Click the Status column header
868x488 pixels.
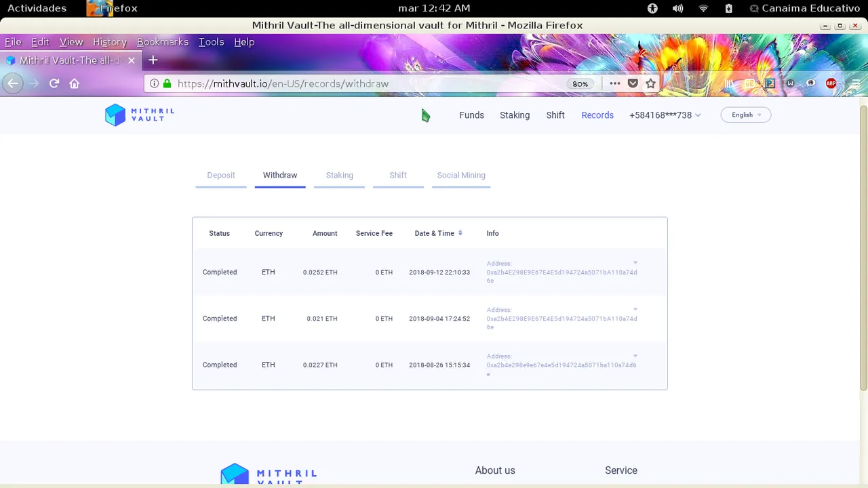tap(219, 233)
